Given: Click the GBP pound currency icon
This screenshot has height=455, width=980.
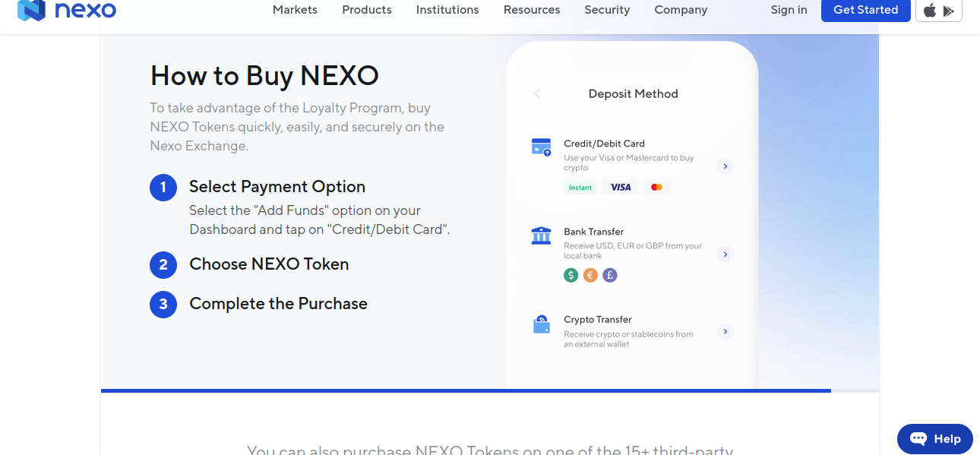Looking at the screenshot, I should [x=610, y=275].
